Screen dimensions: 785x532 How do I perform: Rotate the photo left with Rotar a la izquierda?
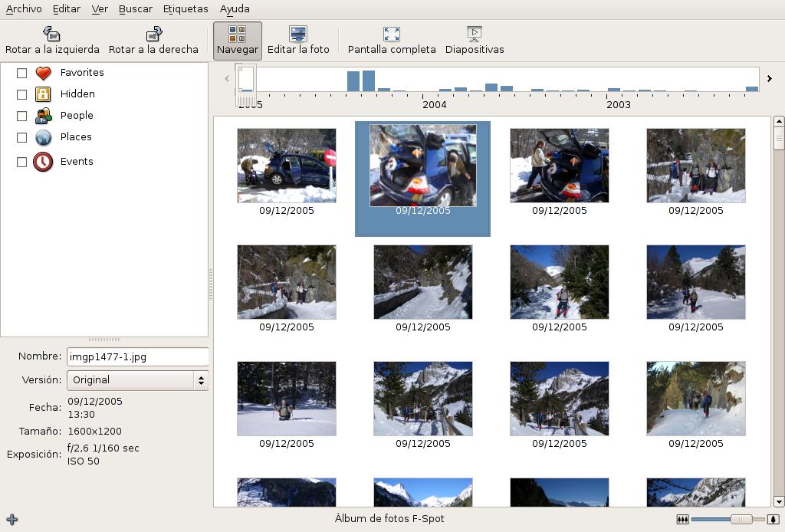[52, 41]
